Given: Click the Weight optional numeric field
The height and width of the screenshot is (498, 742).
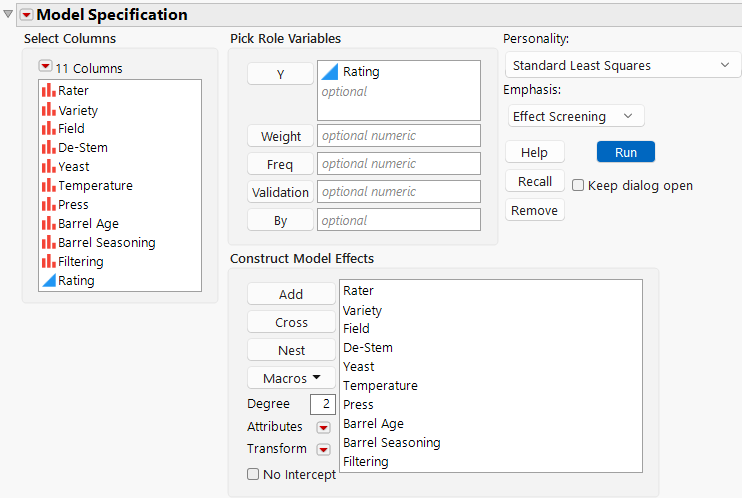Looking at the screenshot, I should tap(398, 136).
